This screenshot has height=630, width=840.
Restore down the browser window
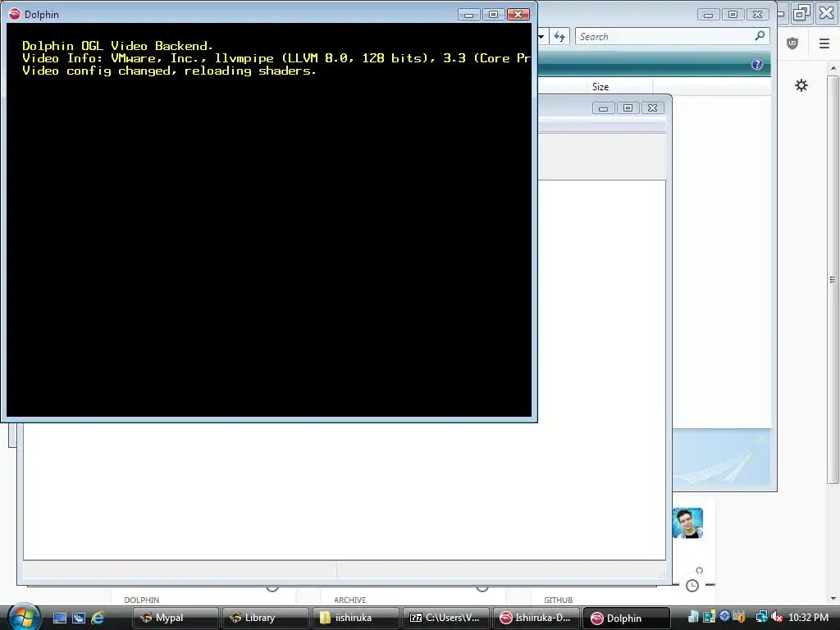801,12
